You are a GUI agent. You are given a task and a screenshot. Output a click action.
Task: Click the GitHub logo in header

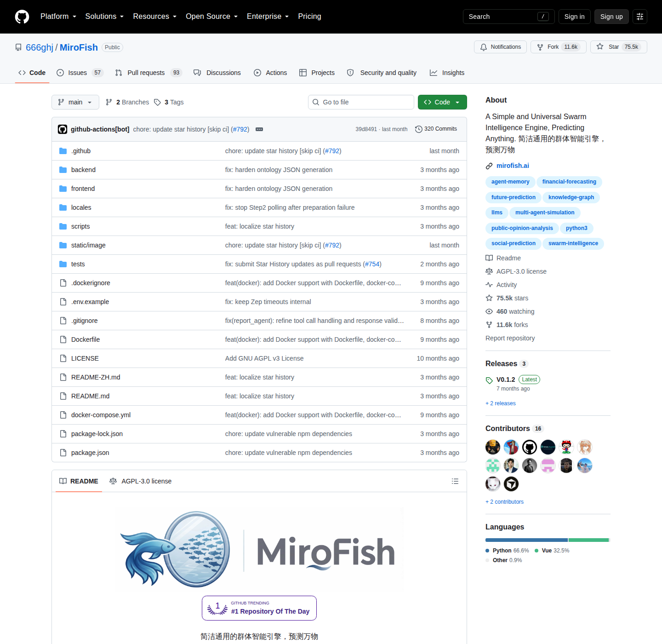pyautogui.click(x=22, y=17)
